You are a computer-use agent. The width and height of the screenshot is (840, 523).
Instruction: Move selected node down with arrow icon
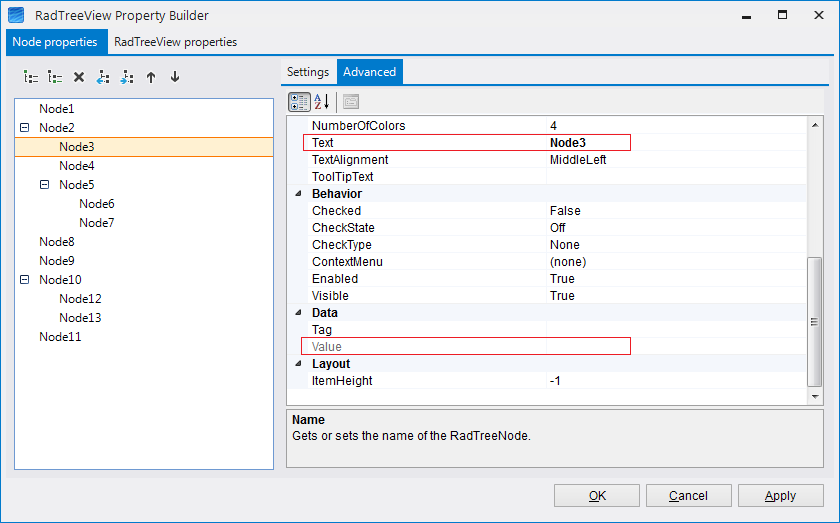[175, 77]
